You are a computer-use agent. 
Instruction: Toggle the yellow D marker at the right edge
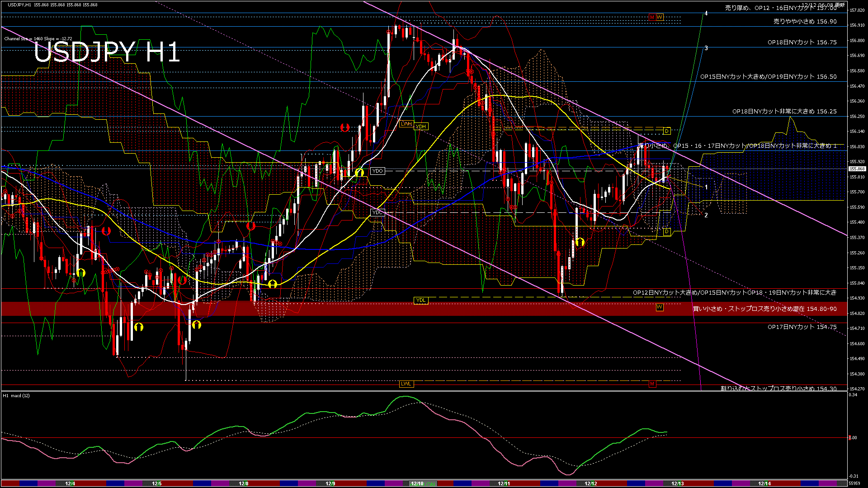pos(666,131)
